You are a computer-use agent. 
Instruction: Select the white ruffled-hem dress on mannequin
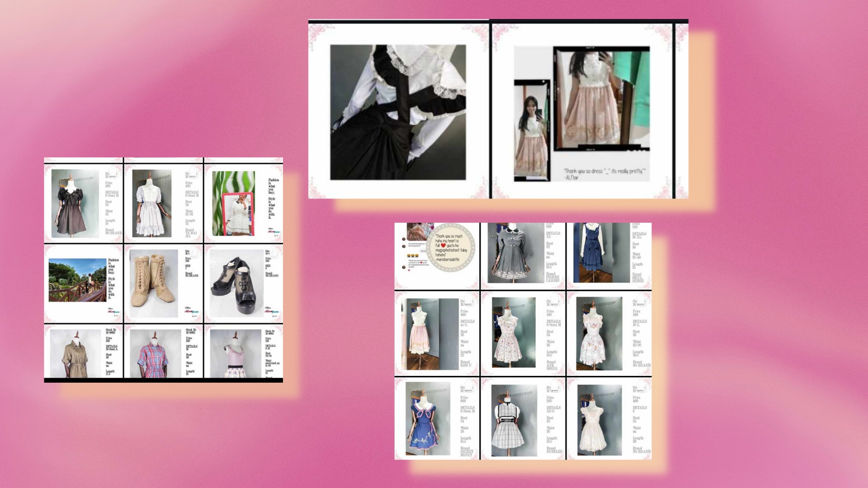click(151, 203)
